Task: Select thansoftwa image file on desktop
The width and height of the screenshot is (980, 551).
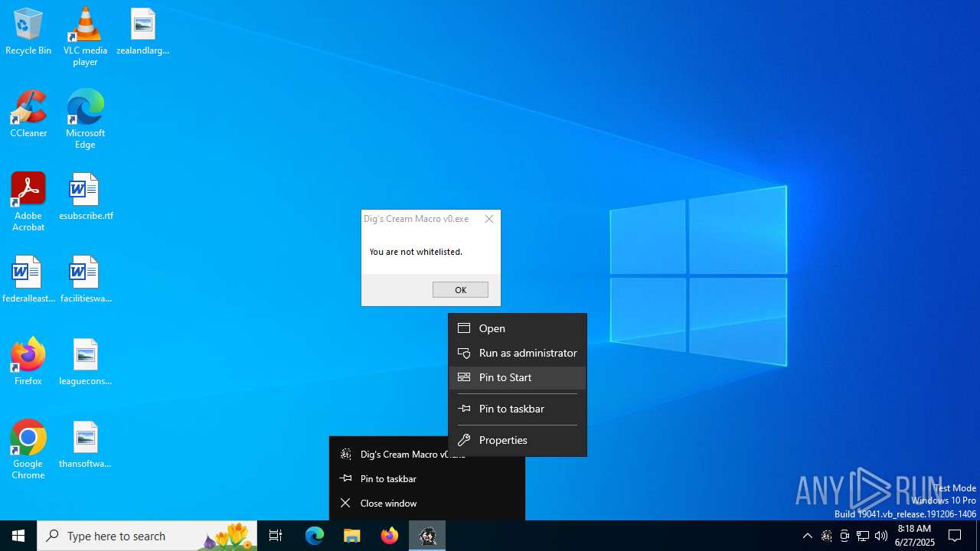Action: (86, 445)
